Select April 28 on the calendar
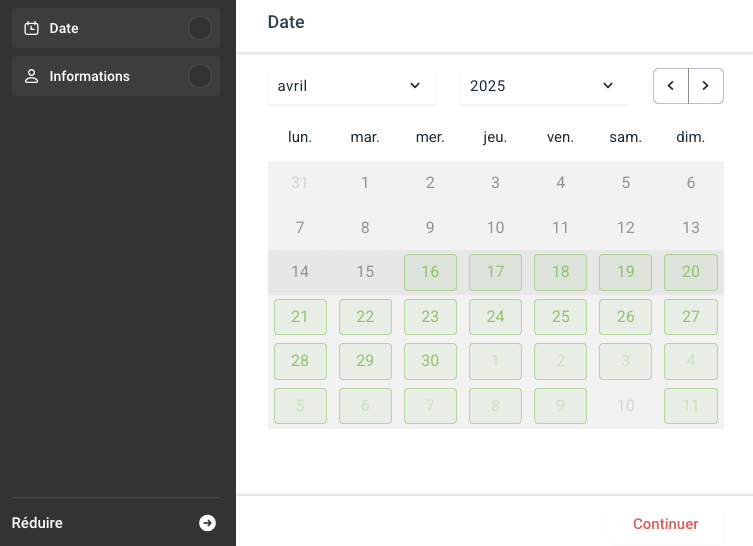 300,361
